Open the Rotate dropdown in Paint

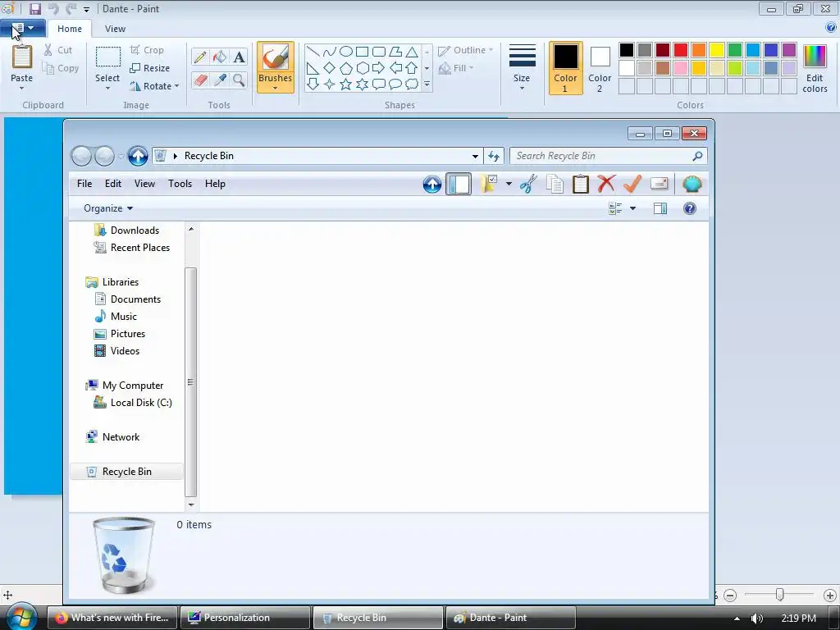[x=154, y=85]
